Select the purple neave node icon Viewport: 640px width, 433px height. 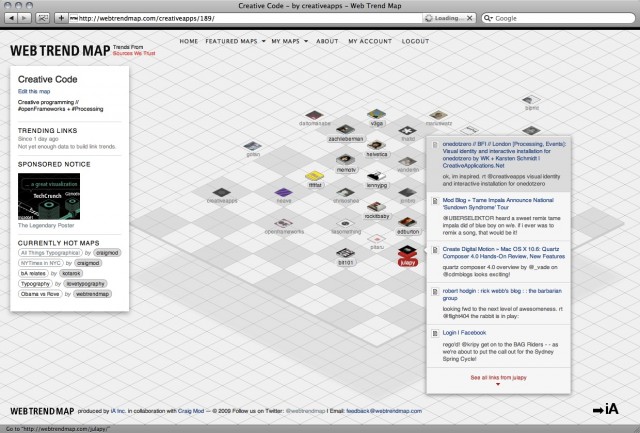(284, 192)
